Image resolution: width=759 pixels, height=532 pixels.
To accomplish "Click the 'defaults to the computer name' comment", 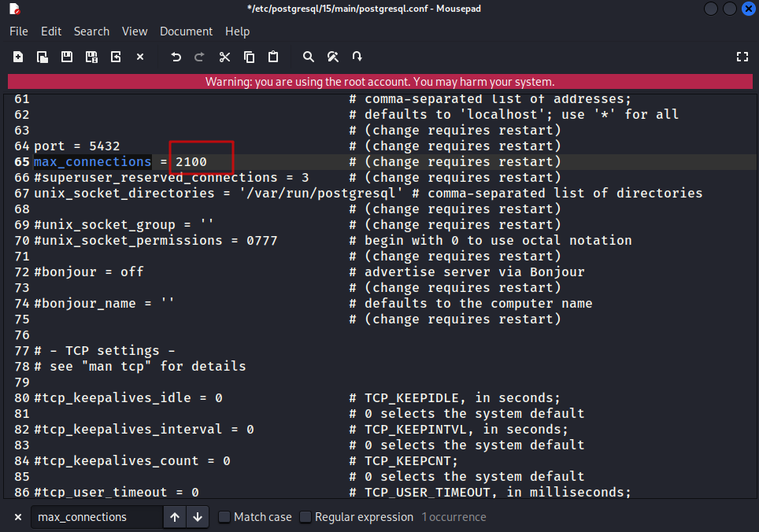I will pos(478,303).
